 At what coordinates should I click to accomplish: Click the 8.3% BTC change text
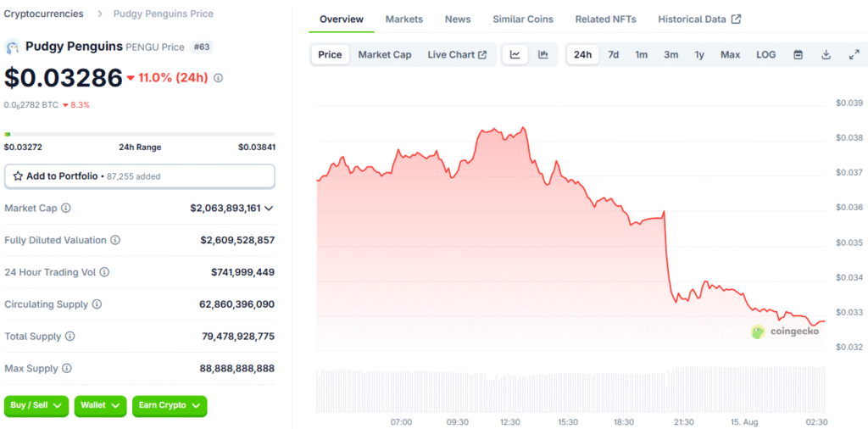point(80,104)
